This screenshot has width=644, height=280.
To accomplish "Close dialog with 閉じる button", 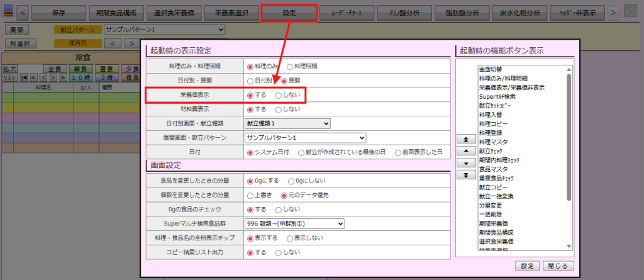I will tap(558, 266).
